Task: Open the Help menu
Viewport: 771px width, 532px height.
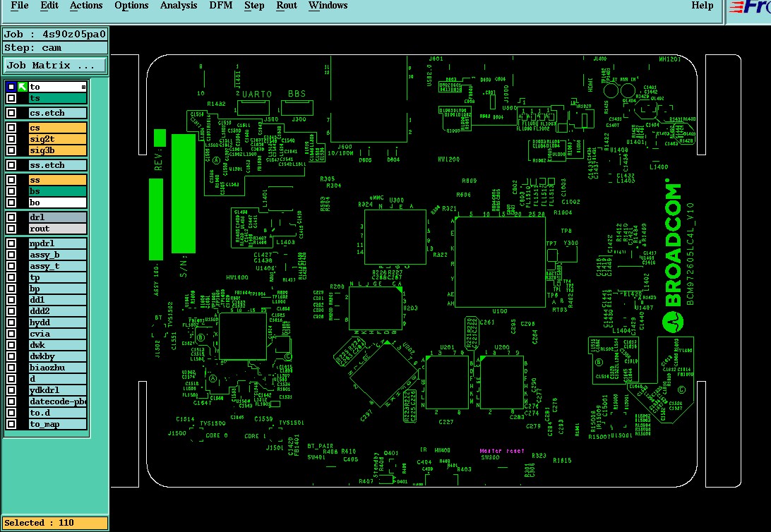Action: coord(702,6)
